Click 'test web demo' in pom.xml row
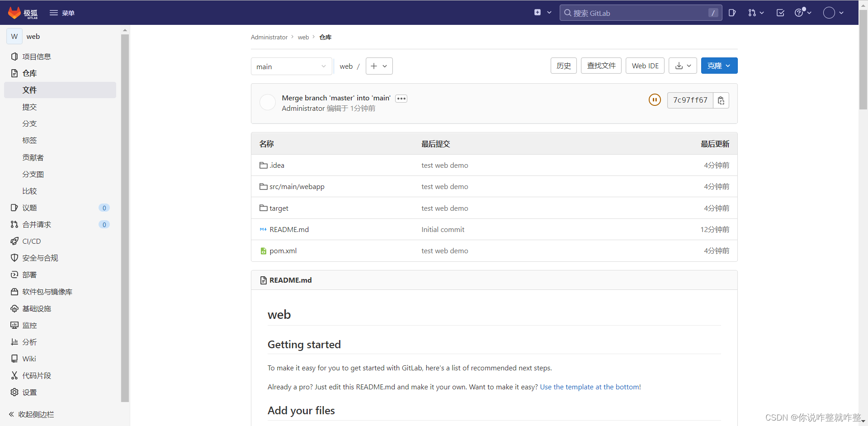 [444, 251]
